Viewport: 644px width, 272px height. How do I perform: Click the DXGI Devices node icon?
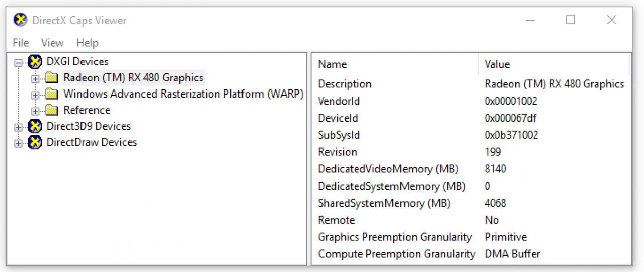pos(35,62)
